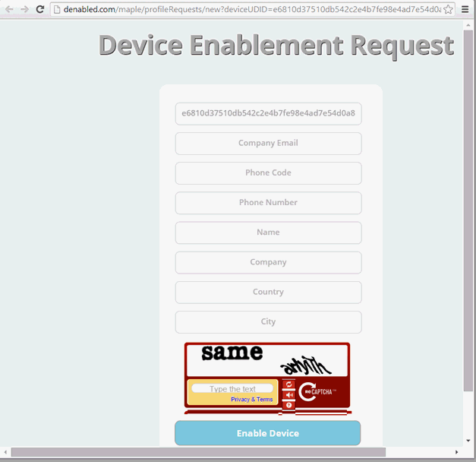Viewport: 476px width, 462px height.
Task: Select the Phone Code field
Action: [x=268, y=172]
